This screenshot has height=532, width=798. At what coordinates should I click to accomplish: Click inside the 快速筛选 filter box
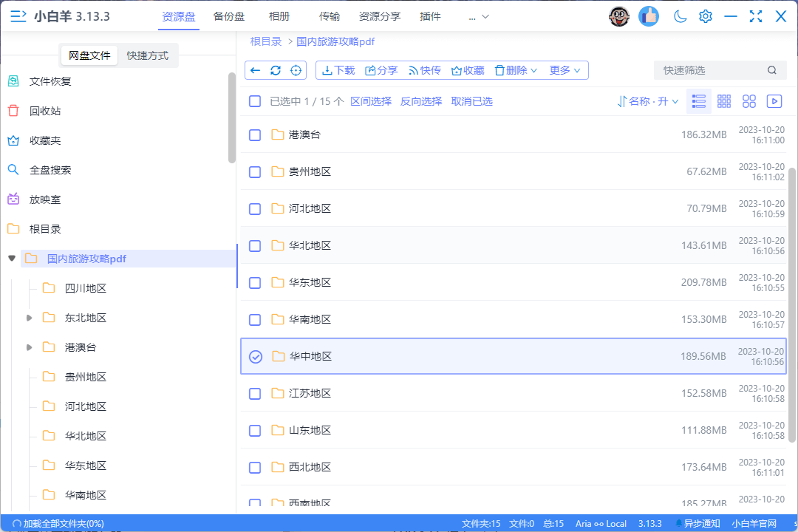click(709, 69)
